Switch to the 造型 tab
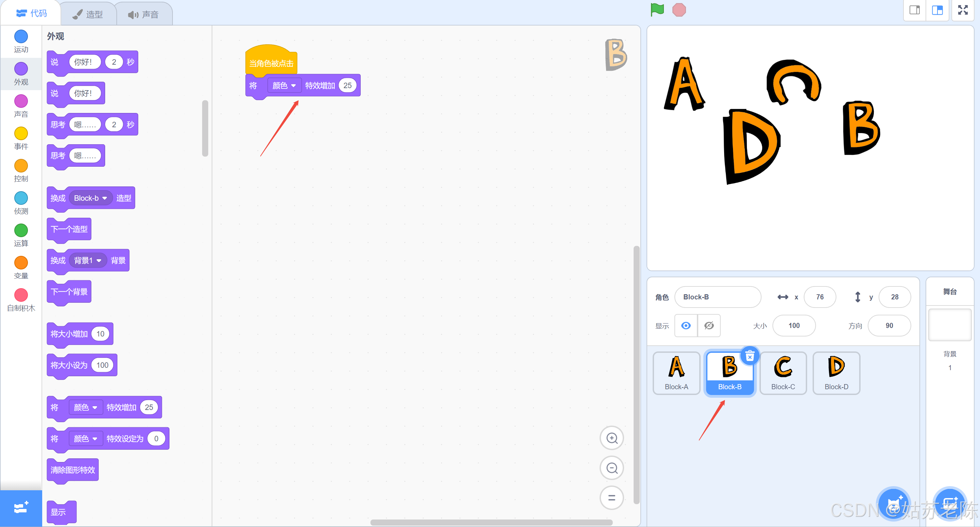Screen dimensions: 980x527 (x=88, y=14)
